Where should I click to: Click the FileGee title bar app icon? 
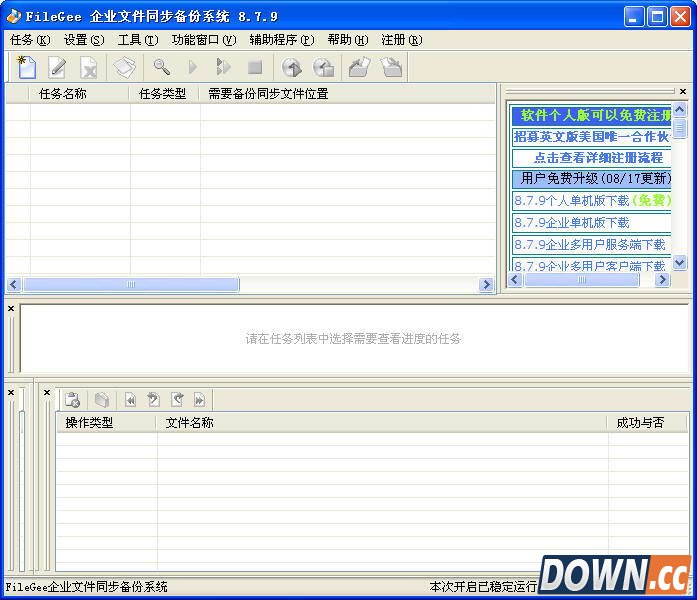pyautogui.click(x=13, y=16)
